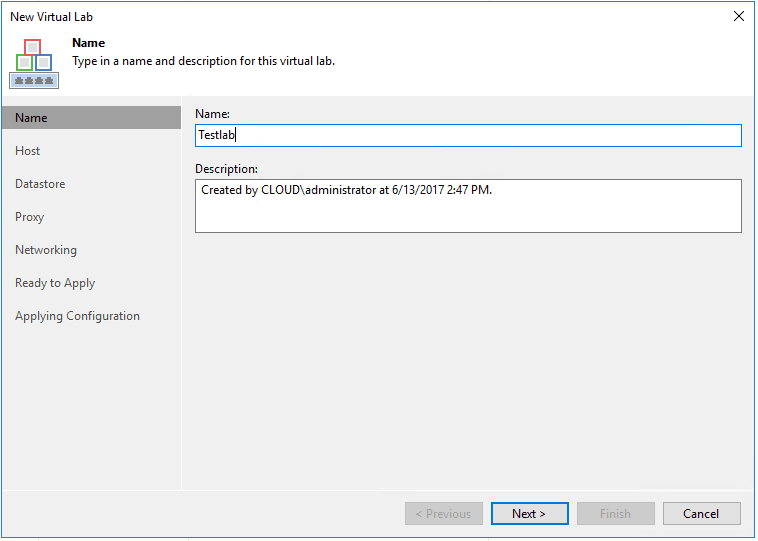Click the Previous button
758x541 pixels.
[x=444, y=514]
